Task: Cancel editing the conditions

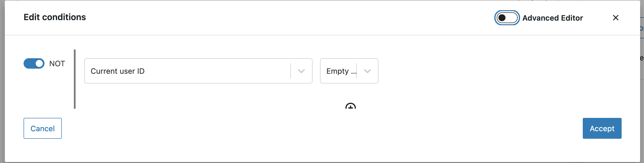Action: tap(43, 128)
